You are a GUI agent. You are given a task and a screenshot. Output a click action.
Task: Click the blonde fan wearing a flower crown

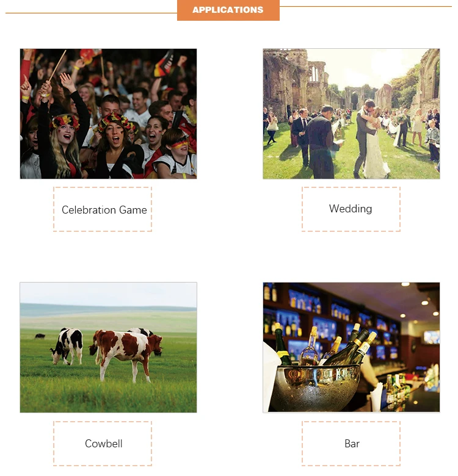coord(64,146)
